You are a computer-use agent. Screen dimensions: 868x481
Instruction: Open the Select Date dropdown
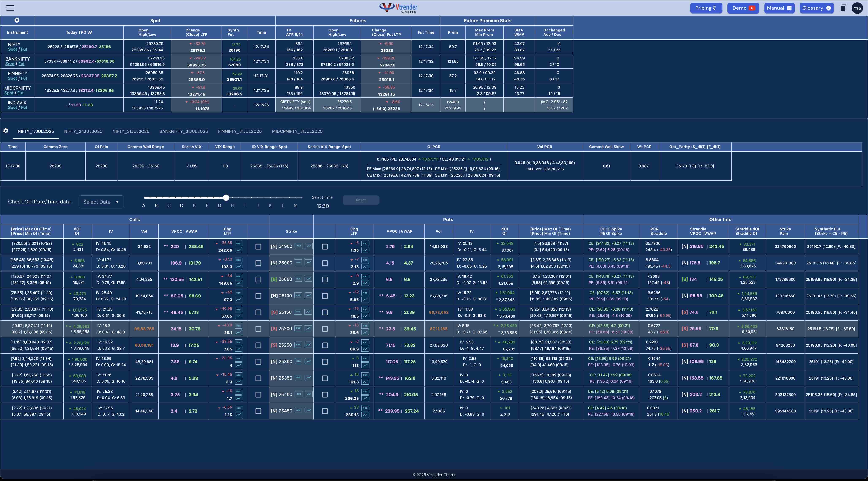pos(101,202)
